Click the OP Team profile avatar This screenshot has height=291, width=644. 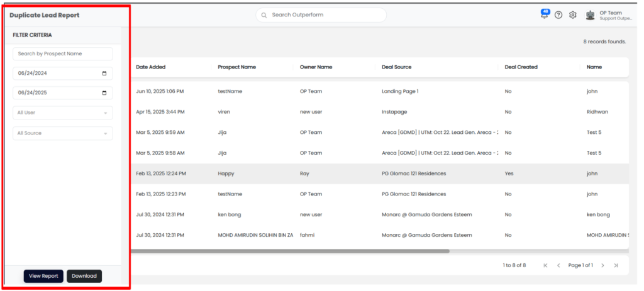pos(590,15)
